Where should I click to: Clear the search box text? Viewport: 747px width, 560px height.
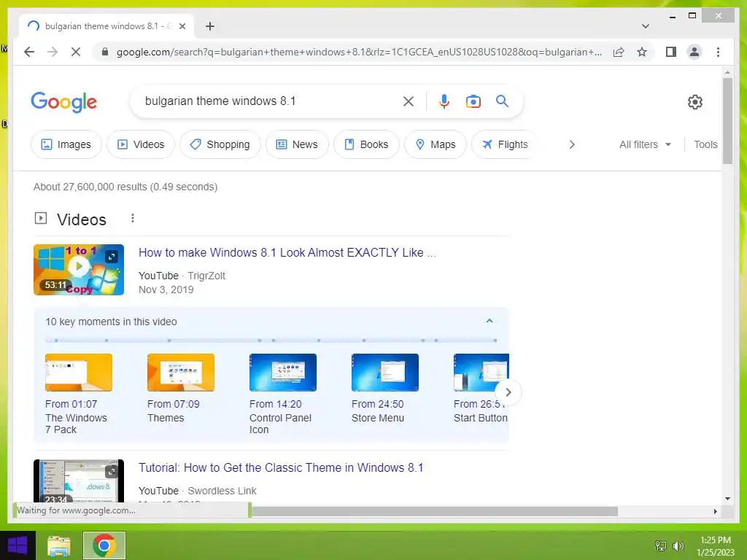[x=409, y=101]
